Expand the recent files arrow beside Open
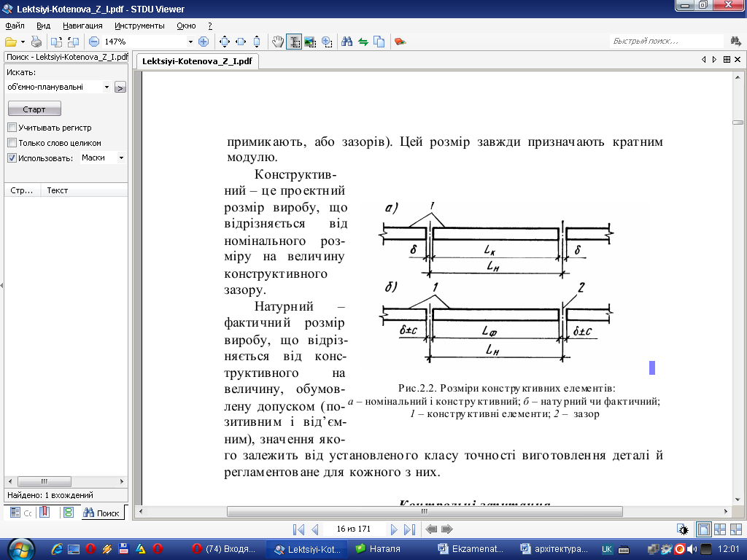Viewport: 747px width, 560px height. (x=23, y=42)
